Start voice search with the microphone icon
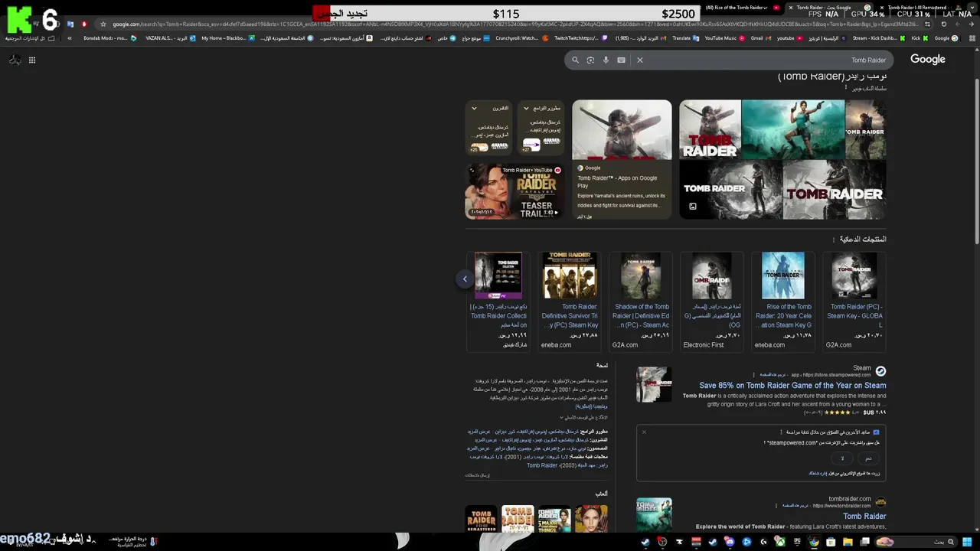Screen dimensions: 980x551 606,60
